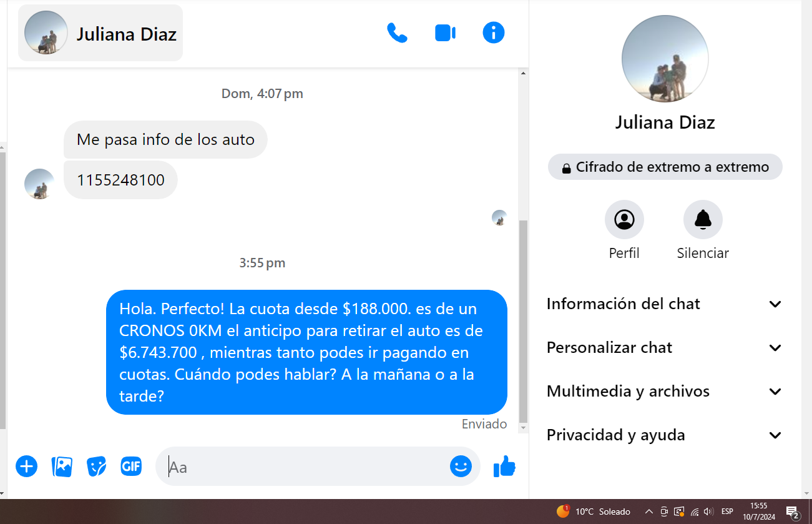
Task: Expand Privacidad y ayuda section
Action: pyautogui.click(x=665, y=435)
